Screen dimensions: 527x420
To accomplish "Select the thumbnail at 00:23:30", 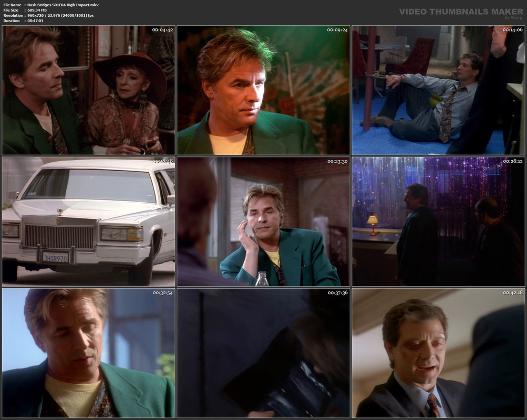I will [264, 222].
